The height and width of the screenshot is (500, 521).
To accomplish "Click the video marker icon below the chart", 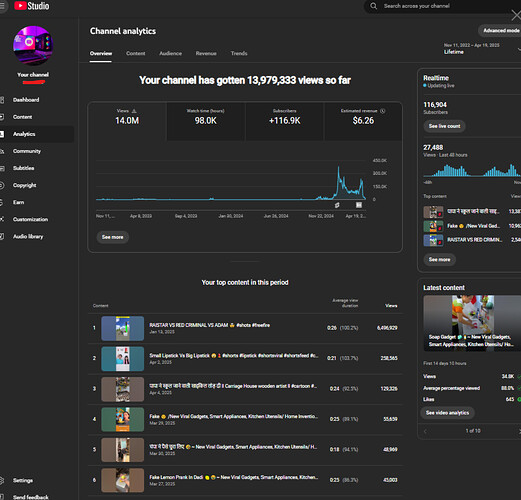I will [359, 205].
